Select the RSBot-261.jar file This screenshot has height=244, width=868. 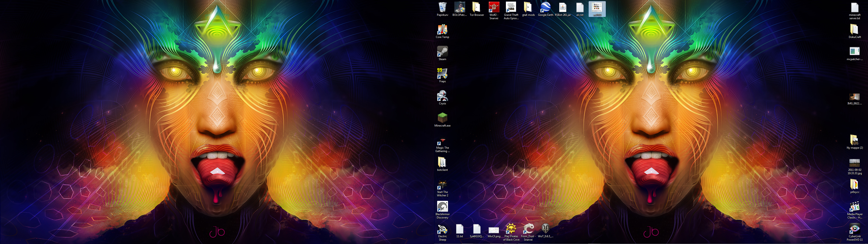[x=562, y=9]
